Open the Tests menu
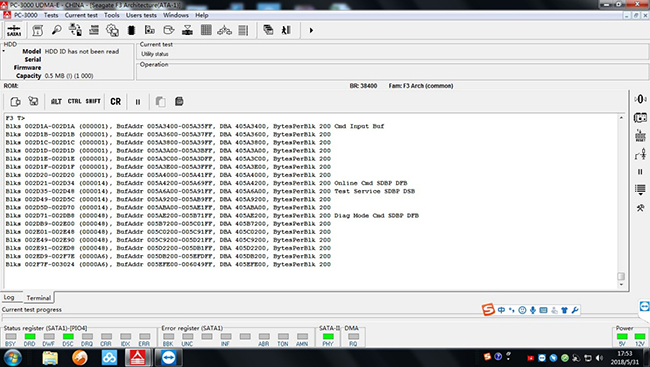The image size is (650, 367). (x=51, y=15)
